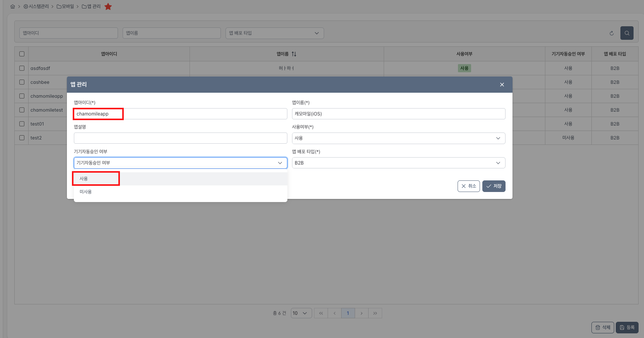
Task: Sort by 앱이름 column arrows icon
Action: click(294, 54)
